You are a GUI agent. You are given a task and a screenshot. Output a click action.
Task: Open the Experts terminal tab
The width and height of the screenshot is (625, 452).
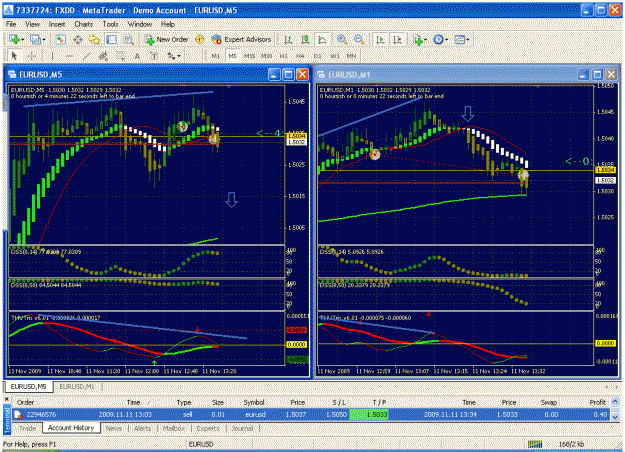pos(208,428)
